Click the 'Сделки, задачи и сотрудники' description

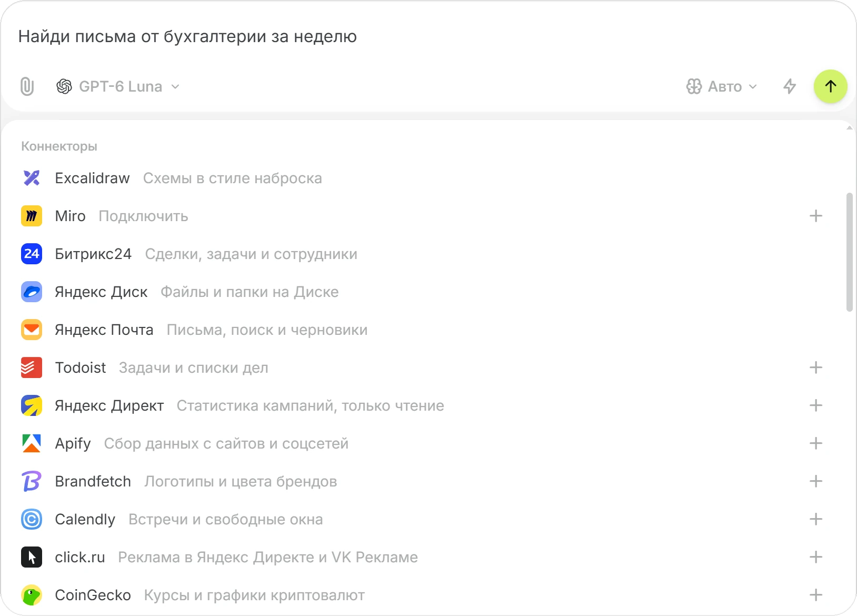pos(251,254)
